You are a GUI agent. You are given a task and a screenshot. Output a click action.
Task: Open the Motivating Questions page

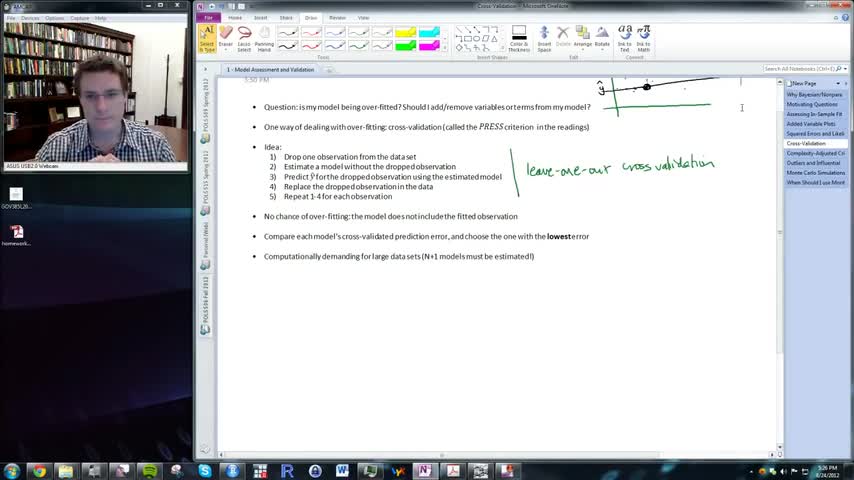point(815,105)
